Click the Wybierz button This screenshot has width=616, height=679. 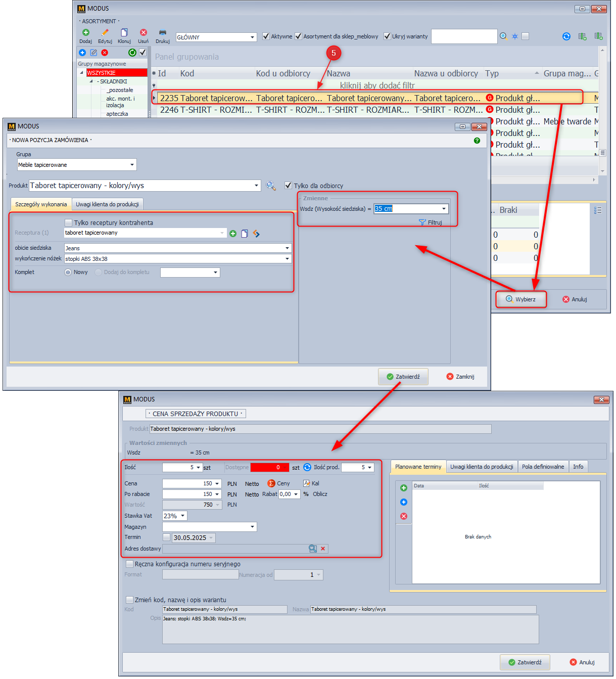[x=521, y=299]
